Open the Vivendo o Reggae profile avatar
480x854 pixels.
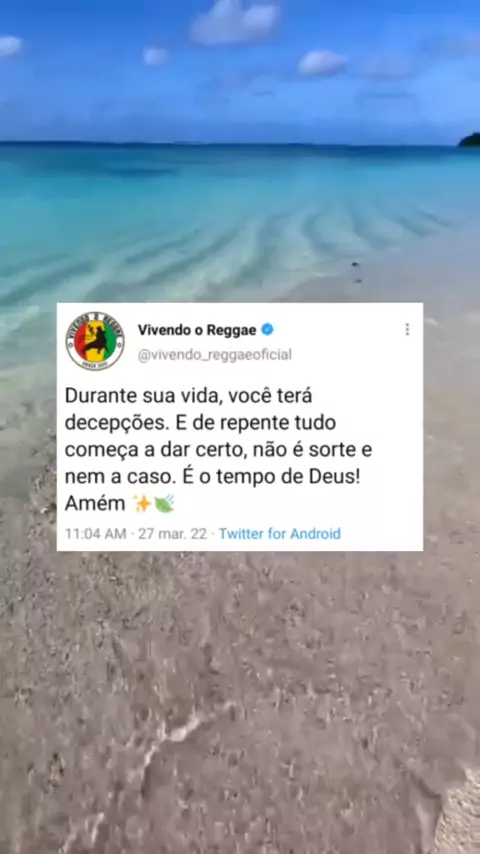point(95,341)
